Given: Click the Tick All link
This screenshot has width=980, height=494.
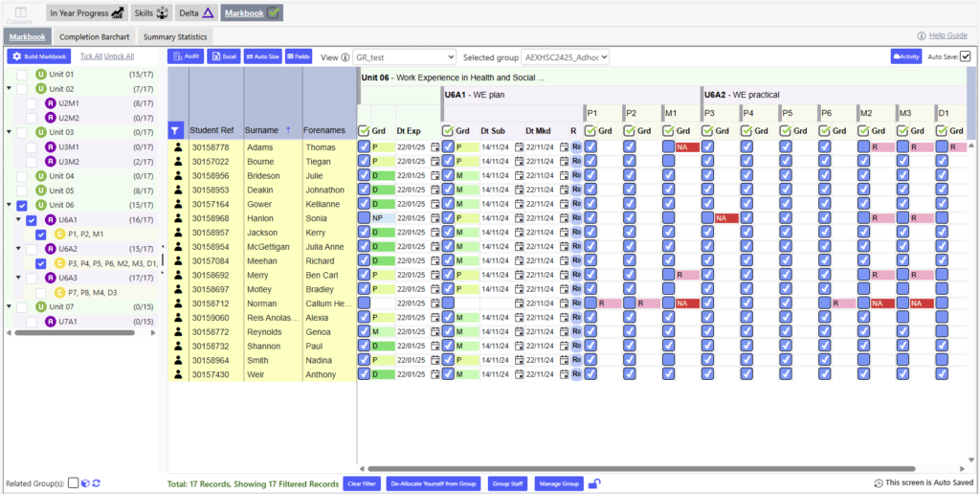Looking at the screenshot, I should click(x=91, y=56).
